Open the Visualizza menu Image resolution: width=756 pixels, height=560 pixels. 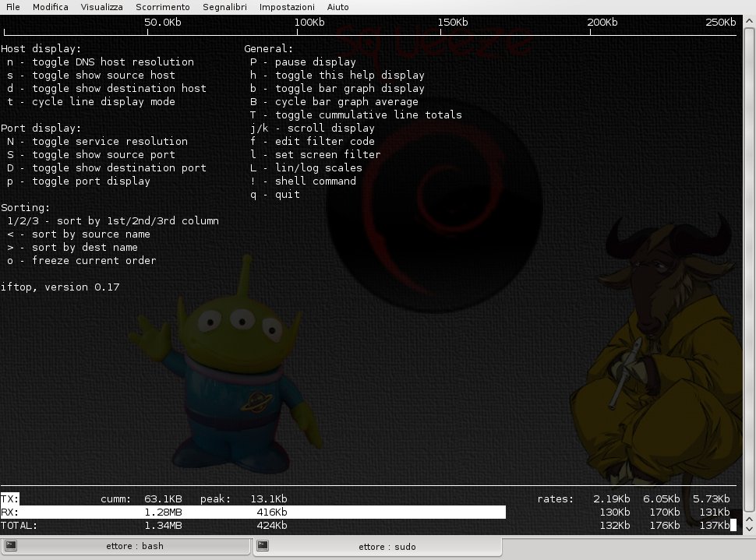coord(102,7)
